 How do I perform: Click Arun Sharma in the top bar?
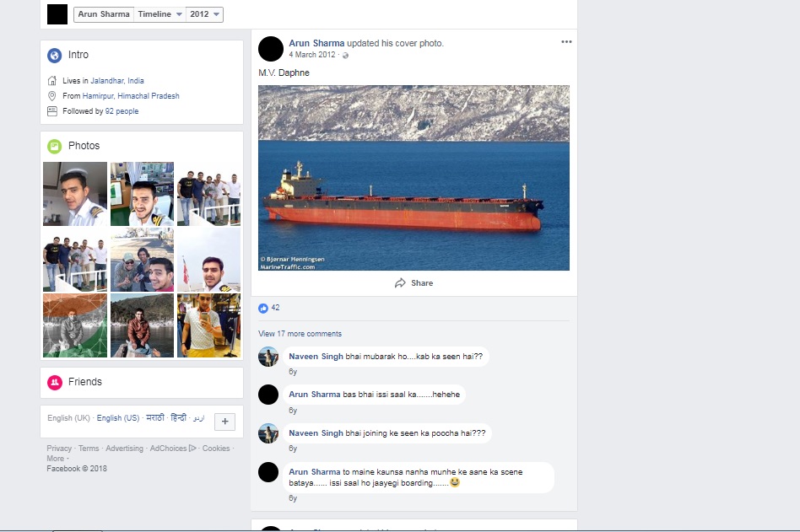[x=104, y=14]
